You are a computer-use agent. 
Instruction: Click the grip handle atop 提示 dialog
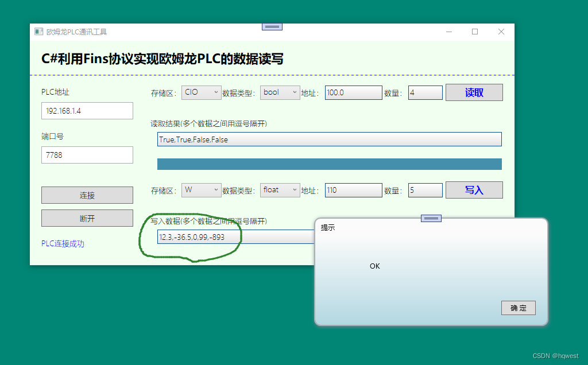click(431, 218)
